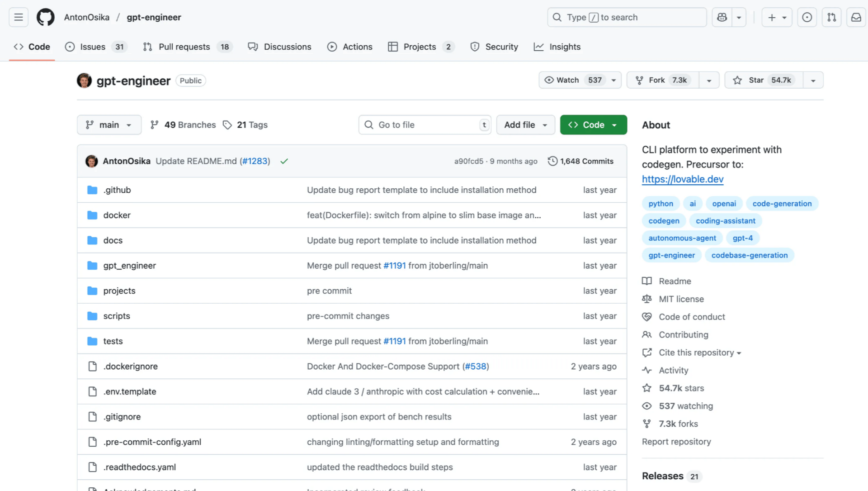The height and width of the screenshot is (491, 868).
Task: Switch to the Pull requests tab
Action: pos(184,47)
